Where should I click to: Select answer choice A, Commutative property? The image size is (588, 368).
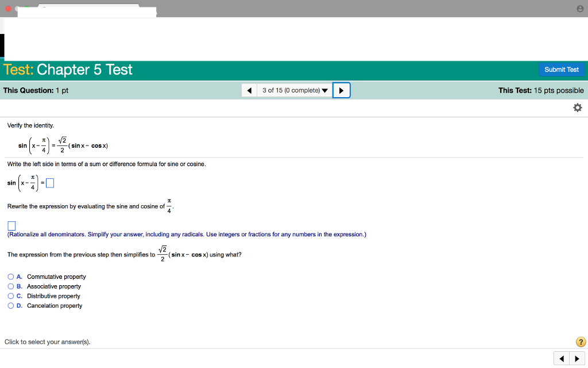pyautogui.click(x=10, y=277)
